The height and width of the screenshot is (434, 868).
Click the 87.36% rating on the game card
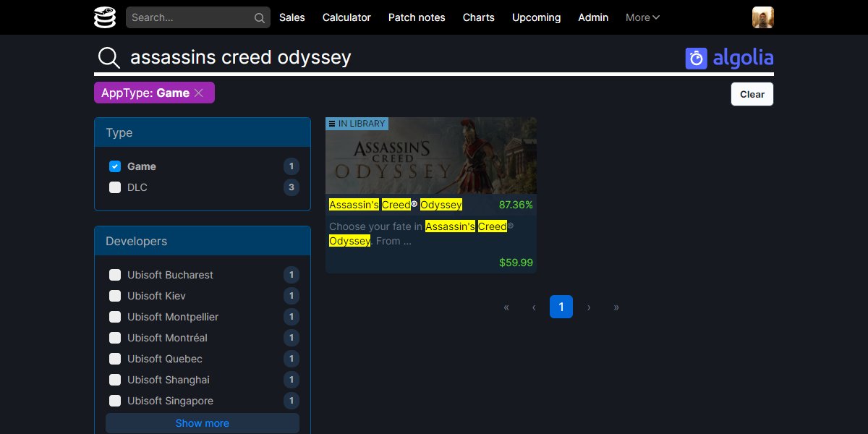click(516, 205)
